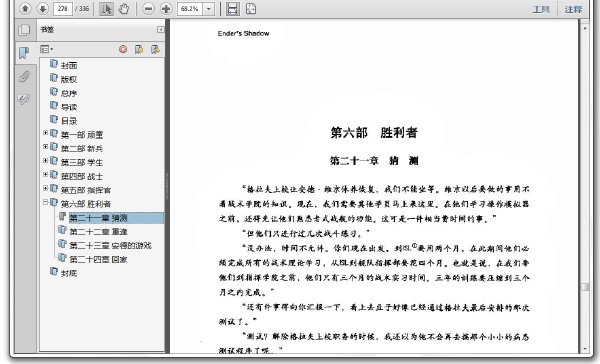Click the document scrollbar up arrow
The image size is (600, 364).
(x=585, y=28)
